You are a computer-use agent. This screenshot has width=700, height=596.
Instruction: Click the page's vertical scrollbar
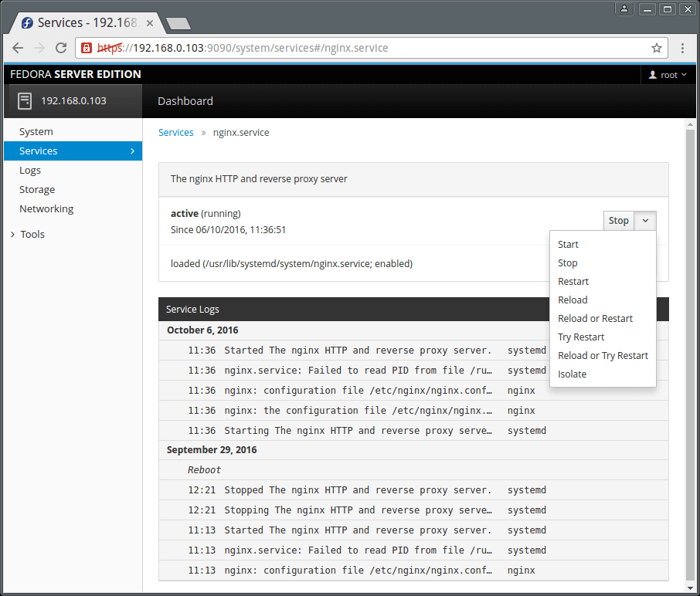(692, 347)
